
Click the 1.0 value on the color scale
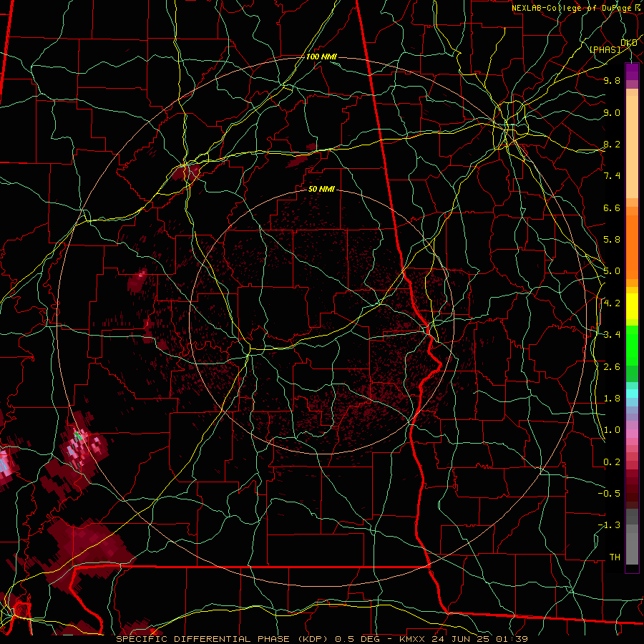pyautogui.click(x=612, y=430)
